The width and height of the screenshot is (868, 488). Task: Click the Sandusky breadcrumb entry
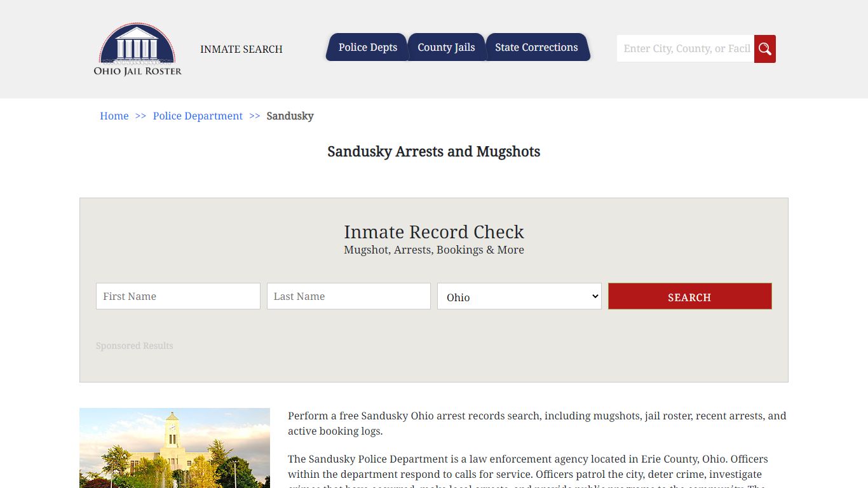point(290,116)
